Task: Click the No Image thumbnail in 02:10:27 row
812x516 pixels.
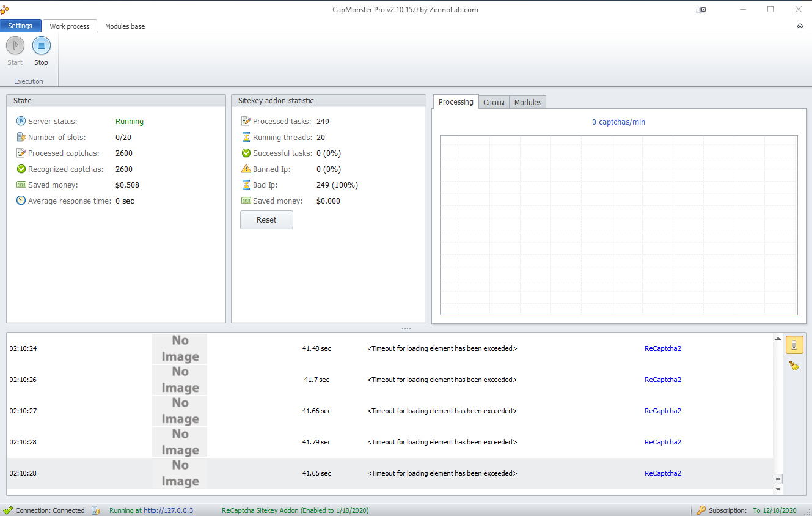Action: coord(180,411)
